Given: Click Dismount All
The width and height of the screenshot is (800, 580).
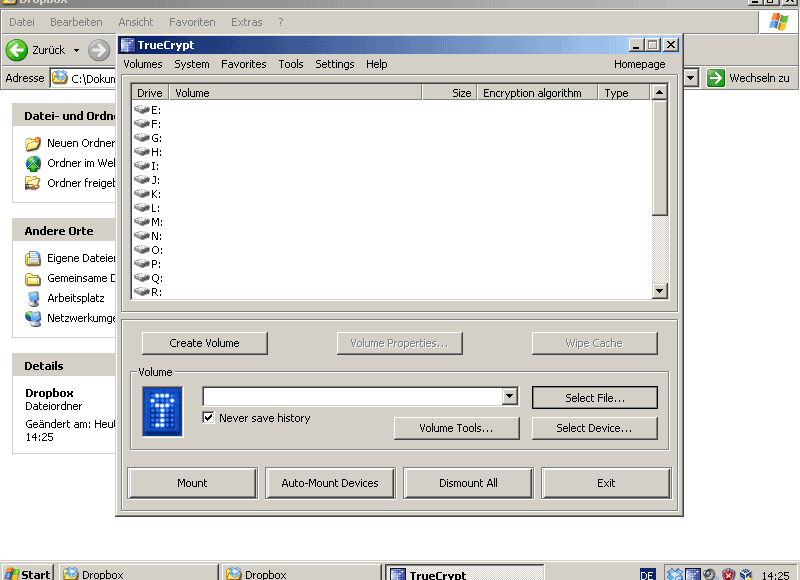Looking at the screenshot, I should click(468, 483).
